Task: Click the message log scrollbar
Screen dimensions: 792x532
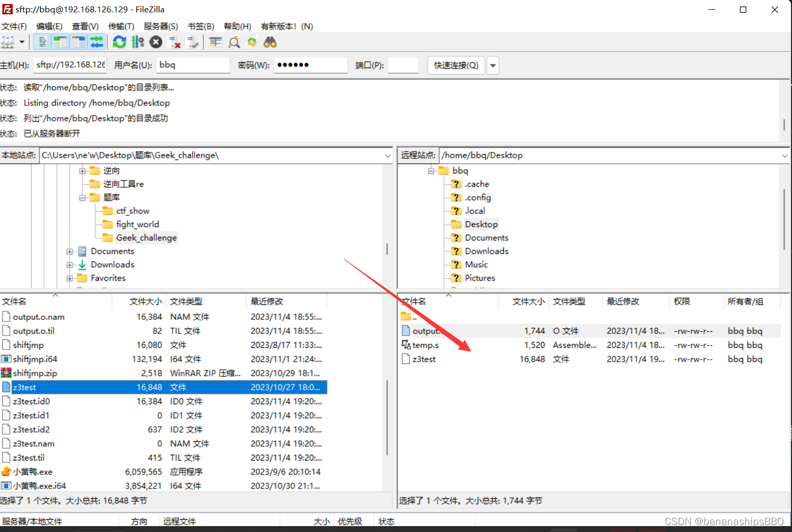Action: click(x=784, y=125)
